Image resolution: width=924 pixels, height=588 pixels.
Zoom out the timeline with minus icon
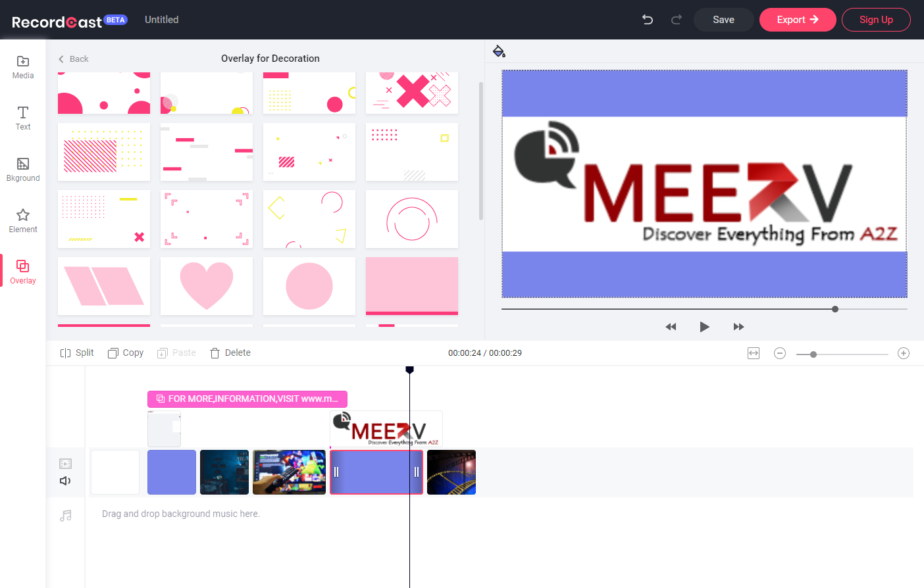click(x=780, y=354)
